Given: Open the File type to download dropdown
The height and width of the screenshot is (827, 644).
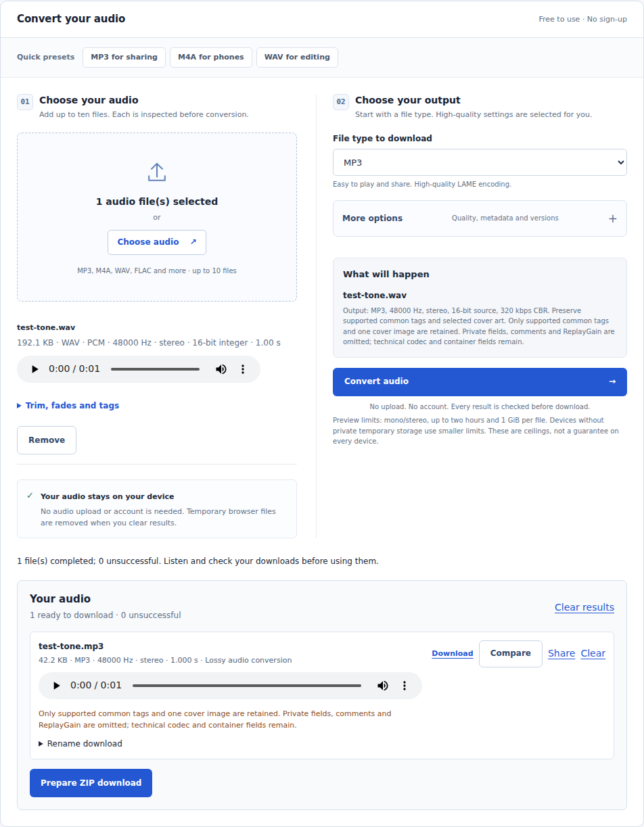Looking at the screenshot, I should tap(480, 162).
